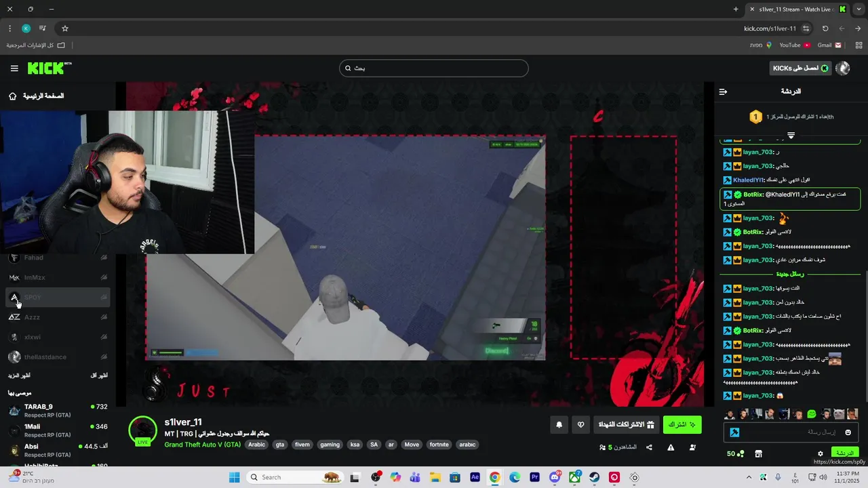
Task: Open Azzz channel in sidebar
Action: coord(57,317)
